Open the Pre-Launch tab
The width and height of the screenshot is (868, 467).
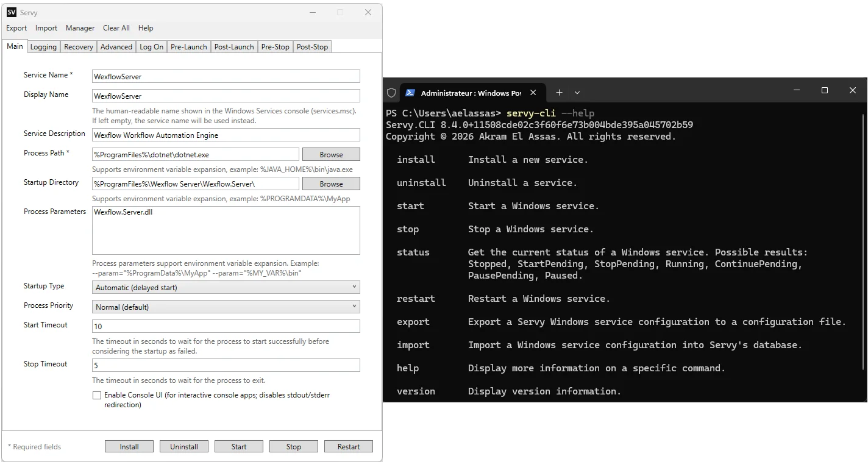[x=189, y=47]
